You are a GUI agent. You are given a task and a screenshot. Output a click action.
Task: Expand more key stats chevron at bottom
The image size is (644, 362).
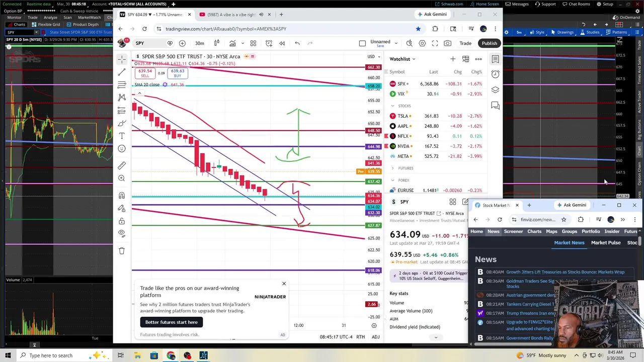(436, 337)
